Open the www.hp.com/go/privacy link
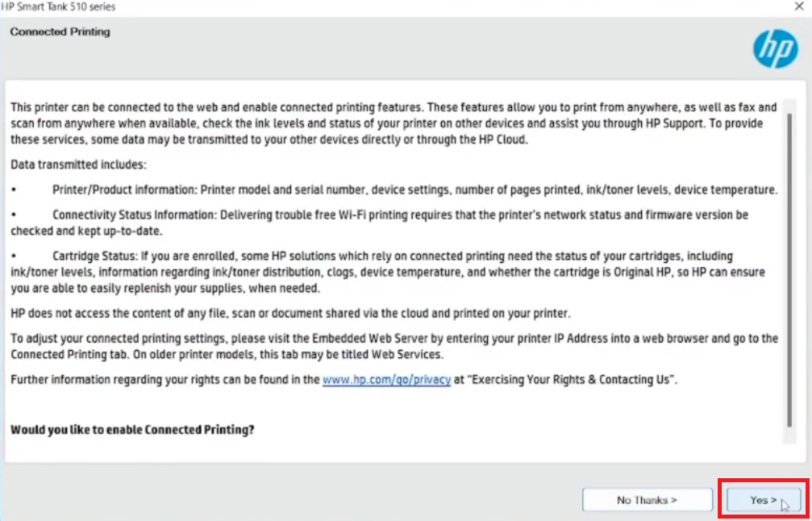Viewport: 812px width, 521px height. (x=387, y=380)
